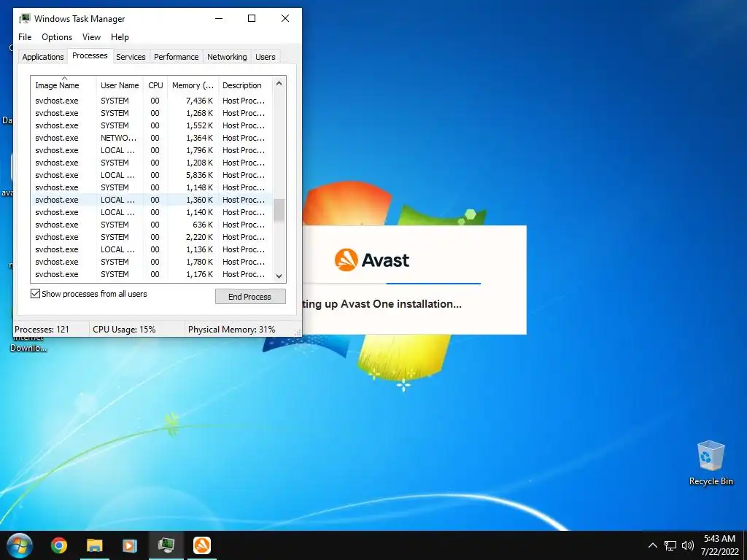
Task: Open the Networking tab
Action: click(227, 57)
